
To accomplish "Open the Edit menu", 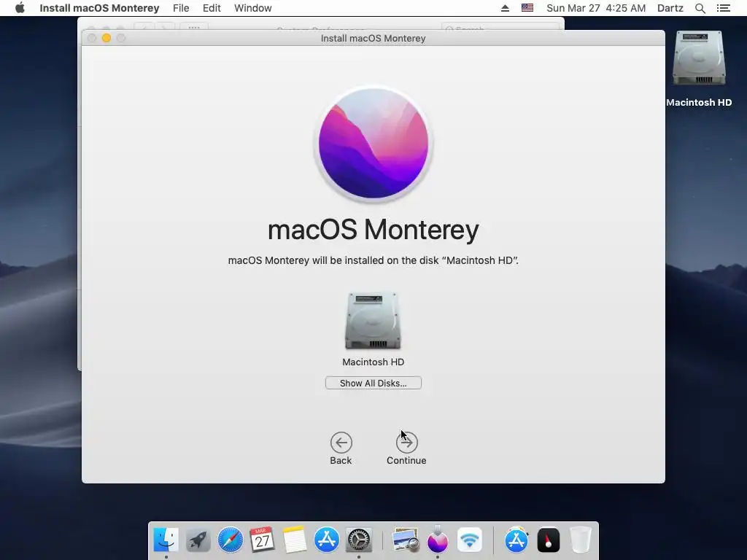I will pyautogui.click(x=212, y=8).
